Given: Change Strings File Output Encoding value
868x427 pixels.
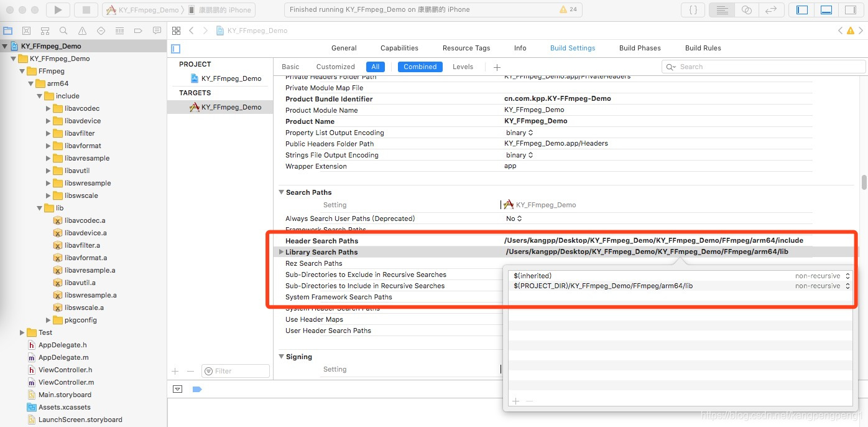Looking at the screenshot, I should tap(519, 155).
